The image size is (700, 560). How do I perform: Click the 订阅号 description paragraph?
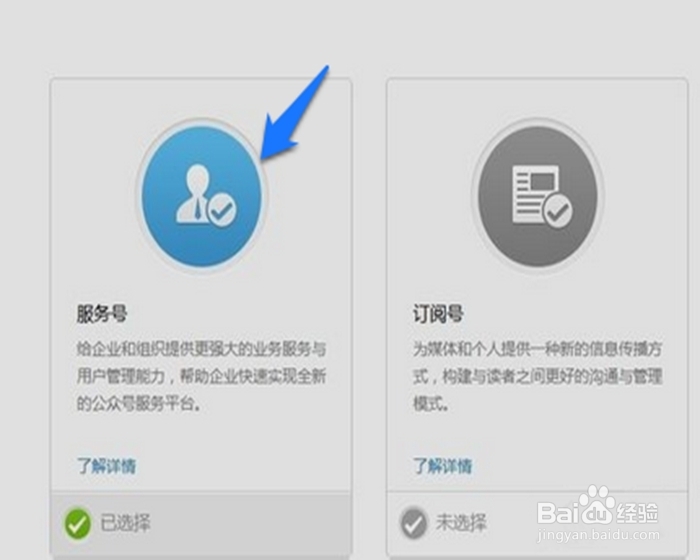538,376
